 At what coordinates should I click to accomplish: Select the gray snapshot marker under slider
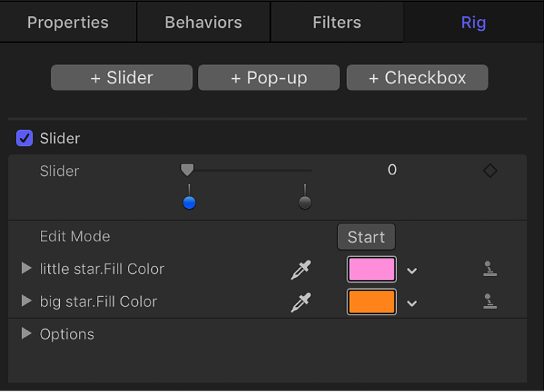(305, 202)
